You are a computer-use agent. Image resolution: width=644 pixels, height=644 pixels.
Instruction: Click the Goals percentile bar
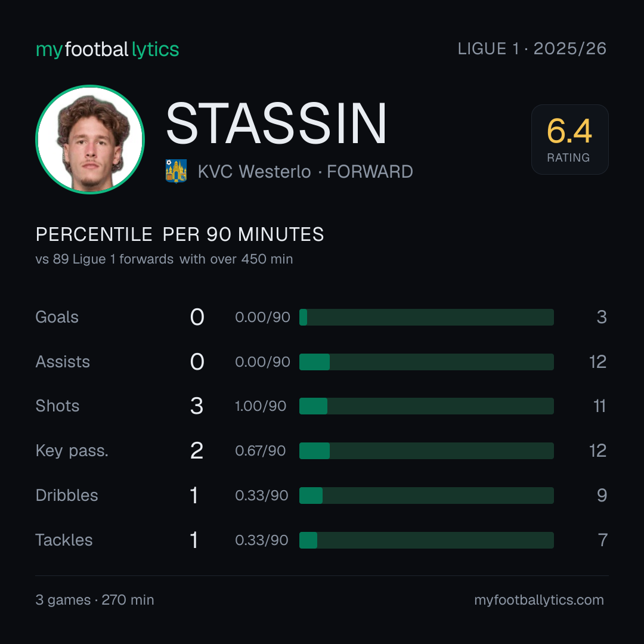point(426,317)
